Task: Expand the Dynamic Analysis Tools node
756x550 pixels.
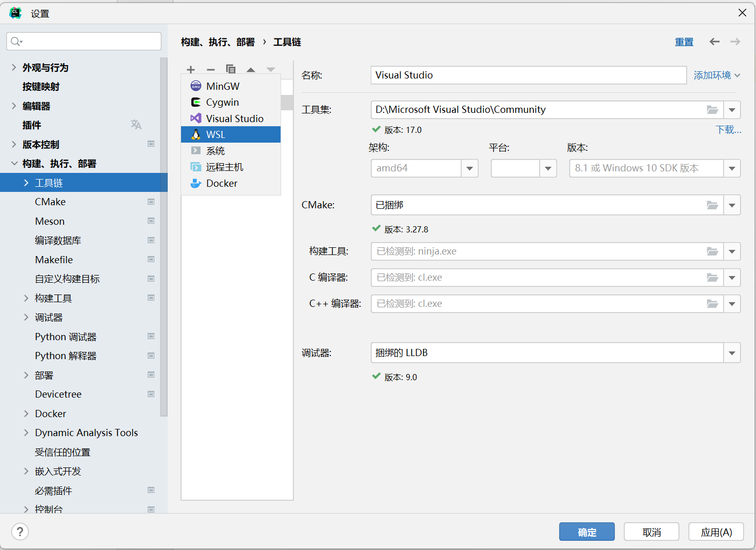Action: (26, 433)
